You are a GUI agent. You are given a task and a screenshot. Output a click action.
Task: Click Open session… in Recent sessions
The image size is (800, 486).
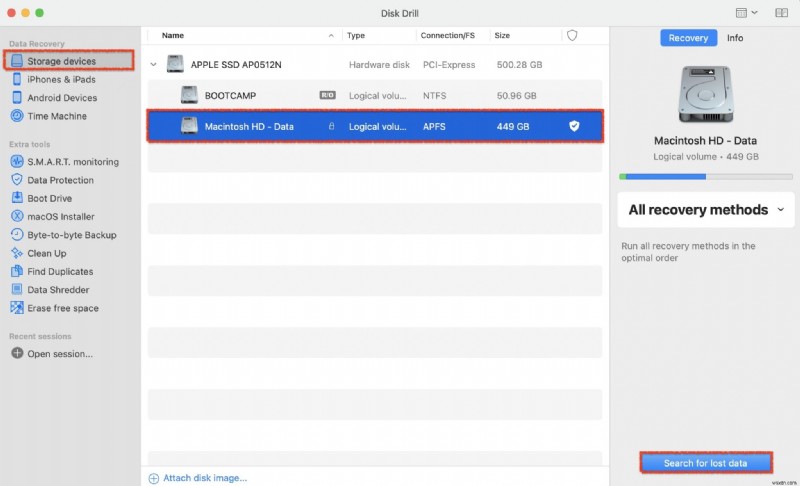click(60, 353)
